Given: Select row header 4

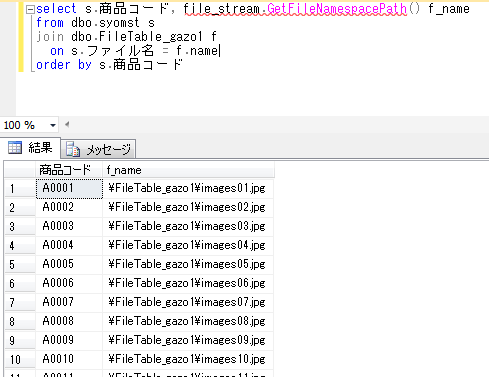Looking at the screenshot, I should click(x=20, y=246).
